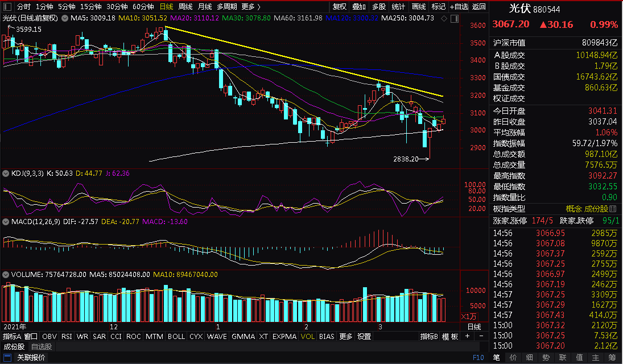Toggle the side panel icon next to the MA250 diamond

pyautogui.click(x=455, y=18)
